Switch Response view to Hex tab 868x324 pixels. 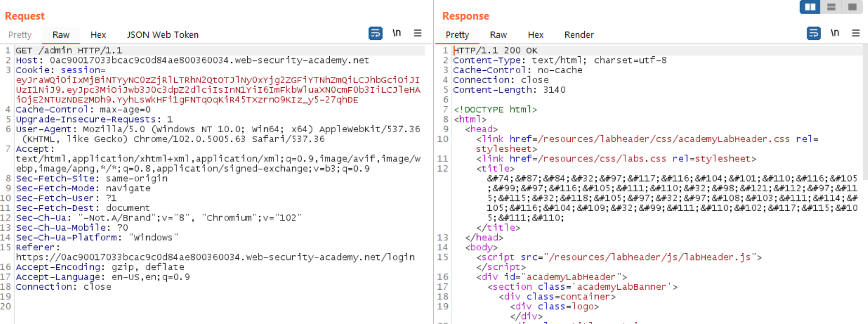[x=536, y=35]
